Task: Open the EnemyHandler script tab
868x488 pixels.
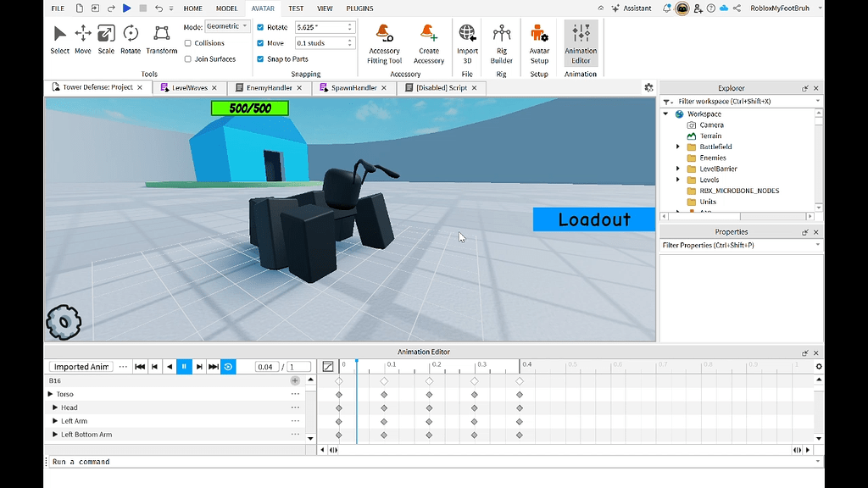Action: pos(268,87)
